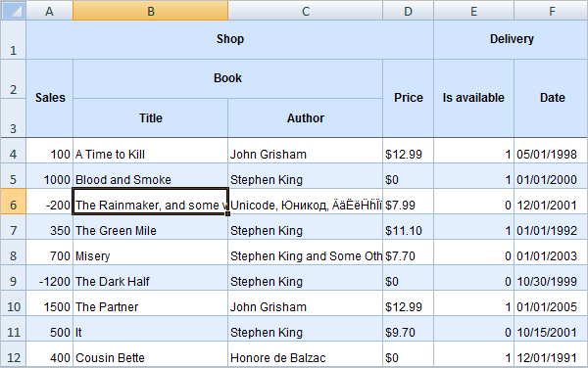Viewport: 588px width, 368px height.
Task: Click the fill handle of the selected cell
Action: coord(227,213)
